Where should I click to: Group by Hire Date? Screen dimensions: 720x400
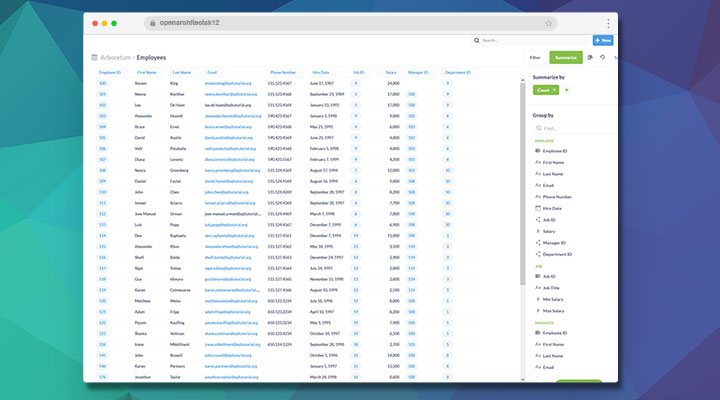552,208
